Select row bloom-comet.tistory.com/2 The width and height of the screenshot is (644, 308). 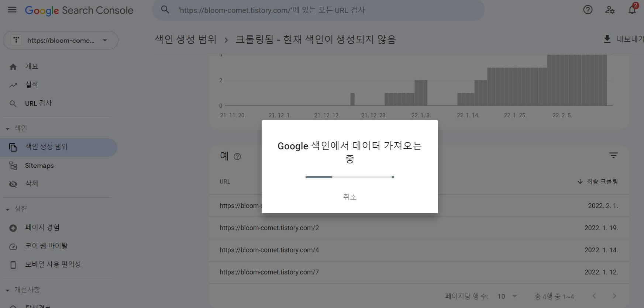pos(419,228)
